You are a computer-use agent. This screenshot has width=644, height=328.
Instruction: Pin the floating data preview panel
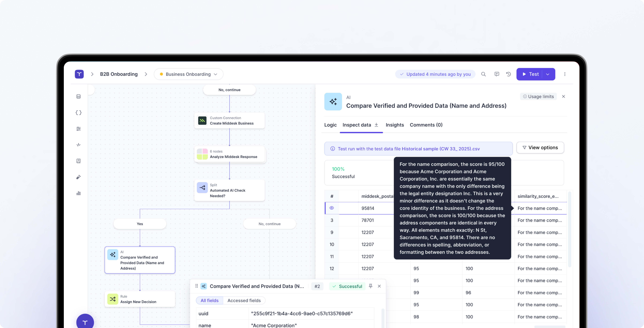pyautogui.click(x=370, y=286)
